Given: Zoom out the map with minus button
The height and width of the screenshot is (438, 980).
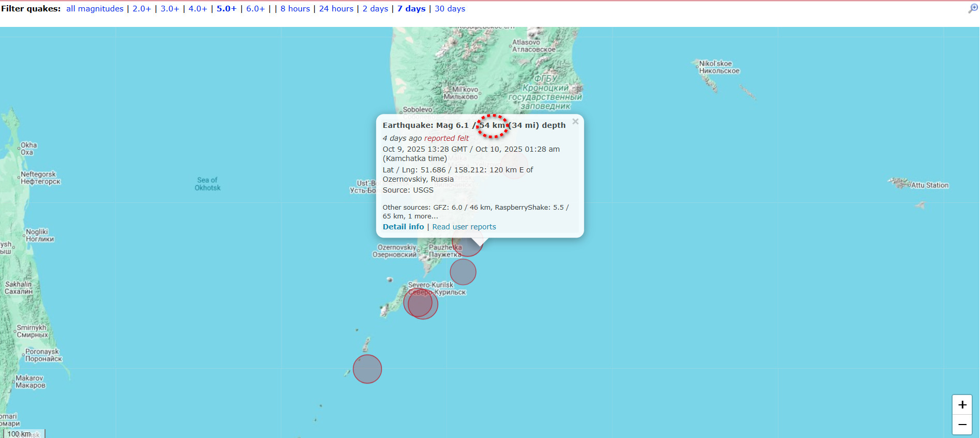Looking at the screenshot, I should 962,425.
